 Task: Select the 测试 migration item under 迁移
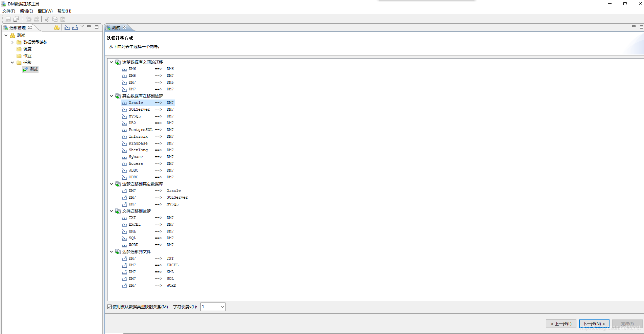pyautogui.click(x=30, y=69)
